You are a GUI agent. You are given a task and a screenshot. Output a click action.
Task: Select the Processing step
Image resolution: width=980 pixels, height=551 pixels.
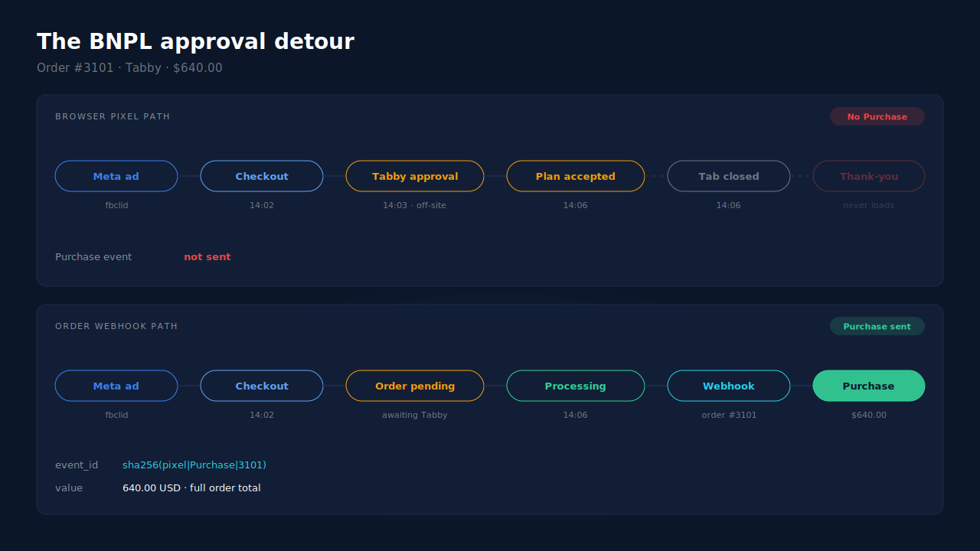coord(576,386)
